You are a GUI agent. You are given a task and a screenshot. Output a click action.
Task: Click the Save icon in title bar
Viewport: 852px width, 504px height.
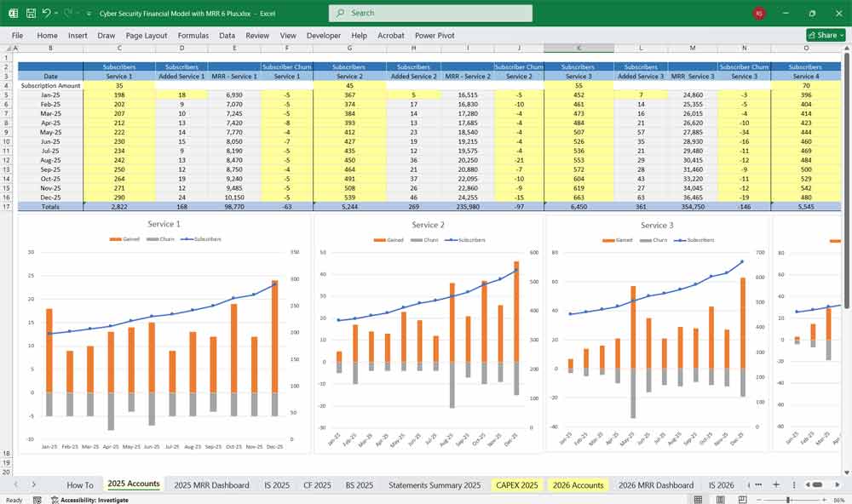coord(31,14)
